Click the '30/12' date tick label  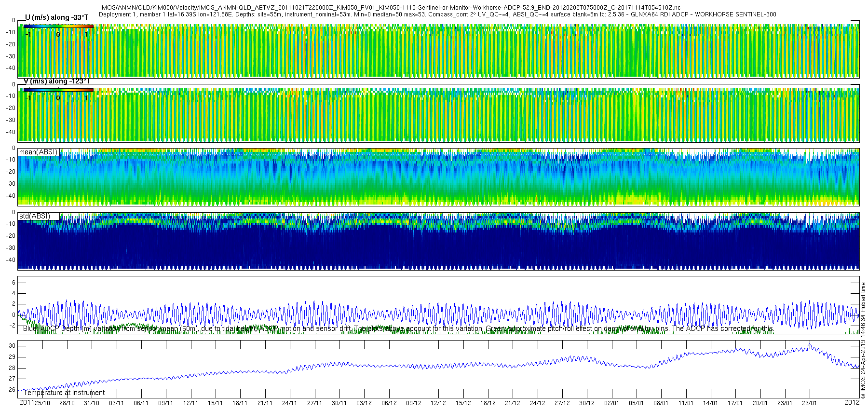587,403
